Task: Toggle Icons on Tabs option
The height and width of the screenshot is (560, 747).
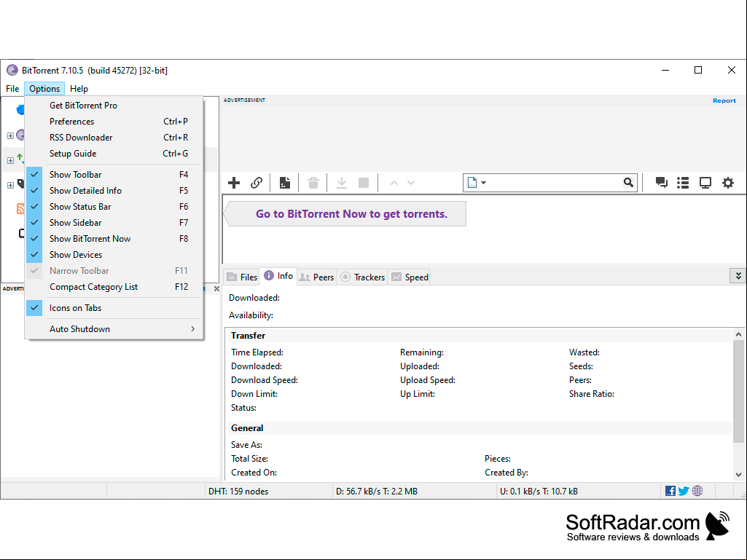Action: [x=114, y=308]
